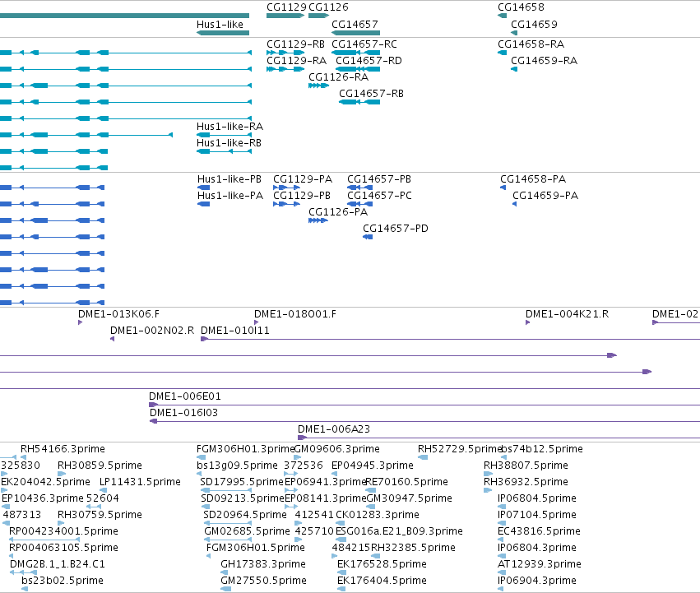
Task: Click BAC end DME1-013K06.F
Action: (x=81, y=322)
